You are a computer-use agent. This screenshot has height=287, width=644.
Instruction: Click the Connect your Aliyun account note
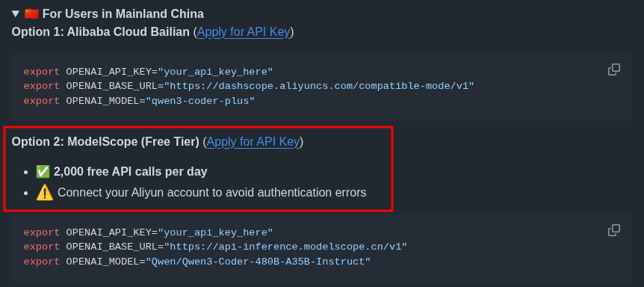[x=212, y=193]
